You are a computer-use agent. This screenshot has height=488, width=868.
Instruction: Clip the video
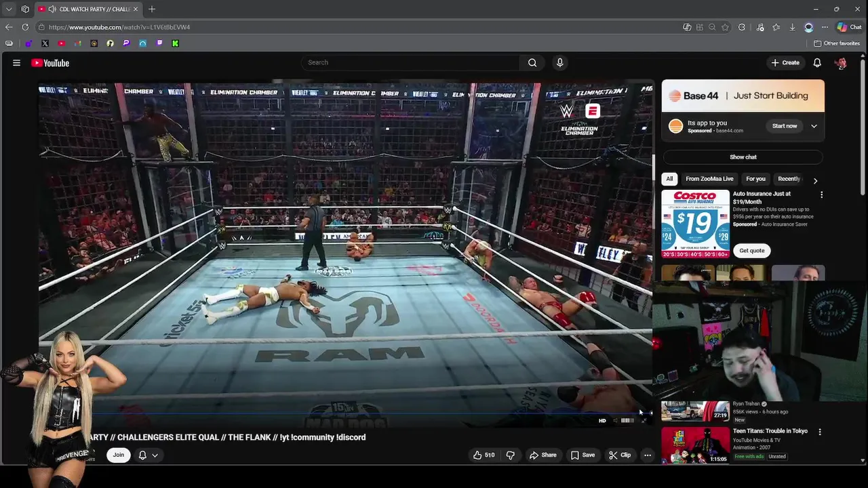[x=620, y=455]
